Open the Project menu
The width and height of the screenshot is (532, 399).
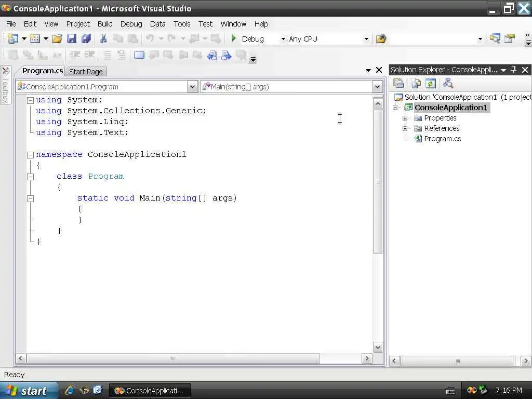pos(78,24)
